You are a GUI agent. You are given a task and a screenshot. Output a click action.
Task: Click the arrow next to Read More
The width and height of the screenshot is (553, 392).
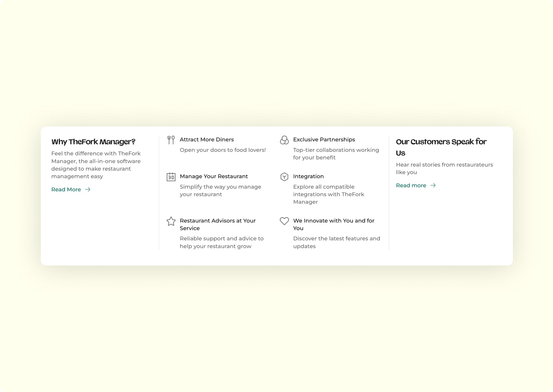(x=88, y=189)
